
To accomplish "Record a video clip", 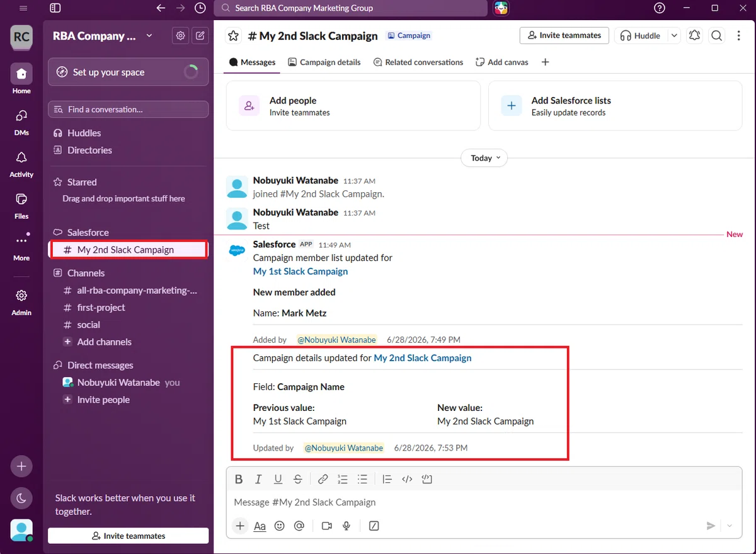I will (326, 526).
